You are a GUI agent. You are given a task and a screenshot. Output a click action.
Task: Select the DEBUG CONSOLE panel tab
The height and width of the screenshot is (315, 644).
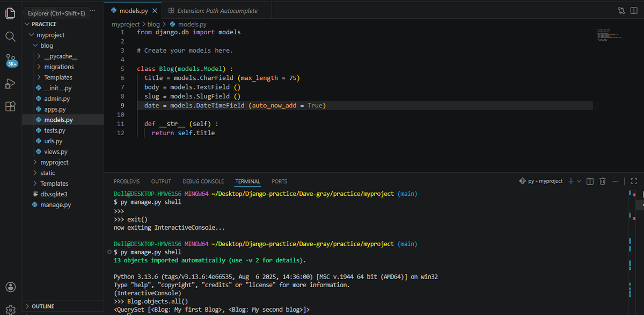pos(203,181)
